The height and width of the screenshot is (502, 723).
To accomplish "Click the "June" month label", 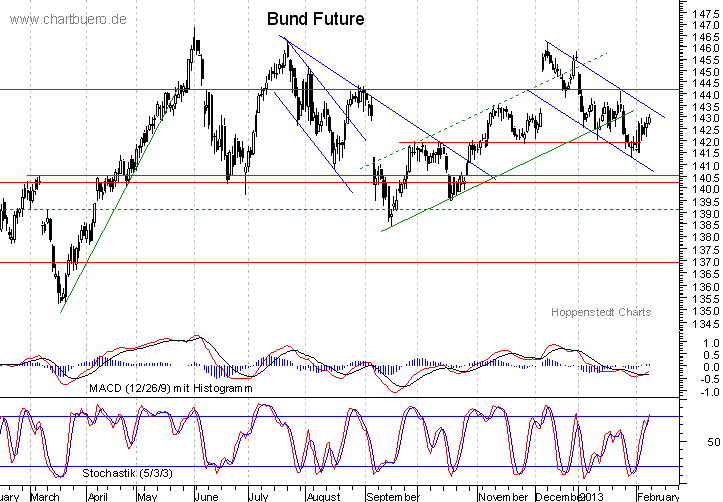I will (206, 497).
